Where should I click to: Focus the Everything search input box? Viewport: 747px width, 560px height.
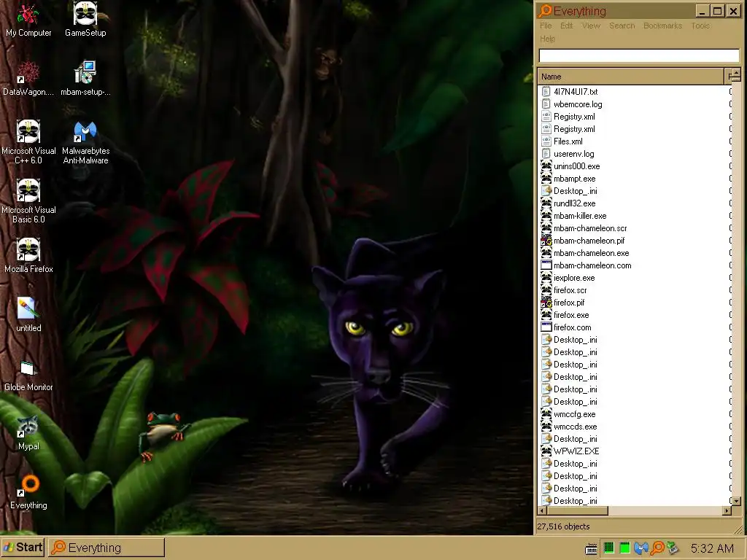point(639,55)
